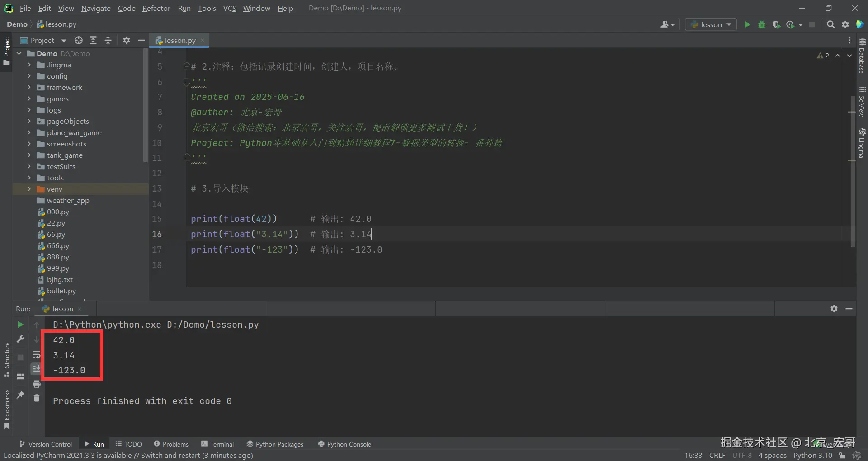The image size is (868, 461).
Task: Start debugging with the bug icon
Action: coord(762,24)
